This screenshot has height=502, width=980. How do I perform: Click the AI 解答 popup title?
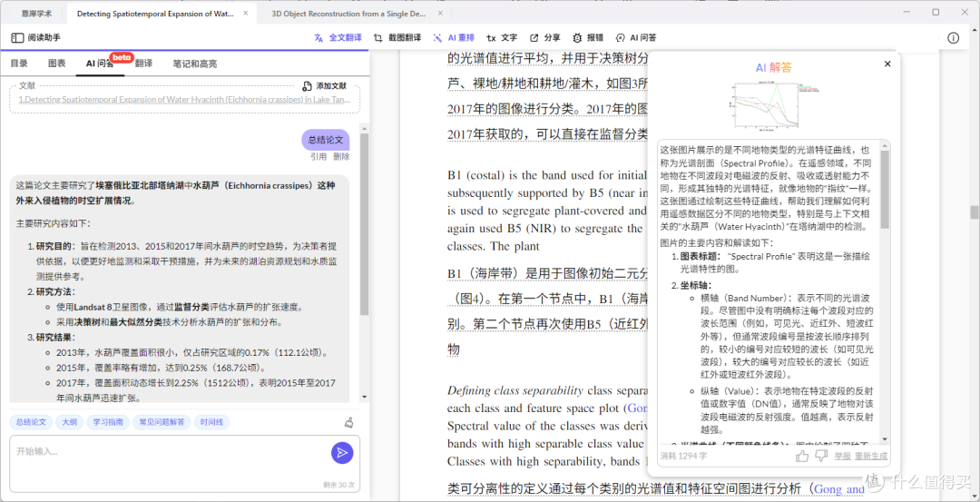pyautogui.click(x=773, y=67)
